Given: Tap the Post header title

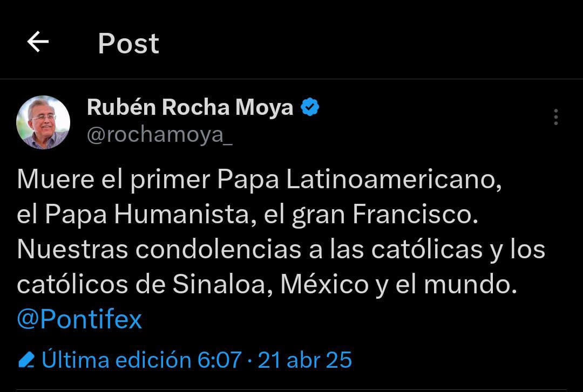Looking at the screenshot, I should (128, 44).
